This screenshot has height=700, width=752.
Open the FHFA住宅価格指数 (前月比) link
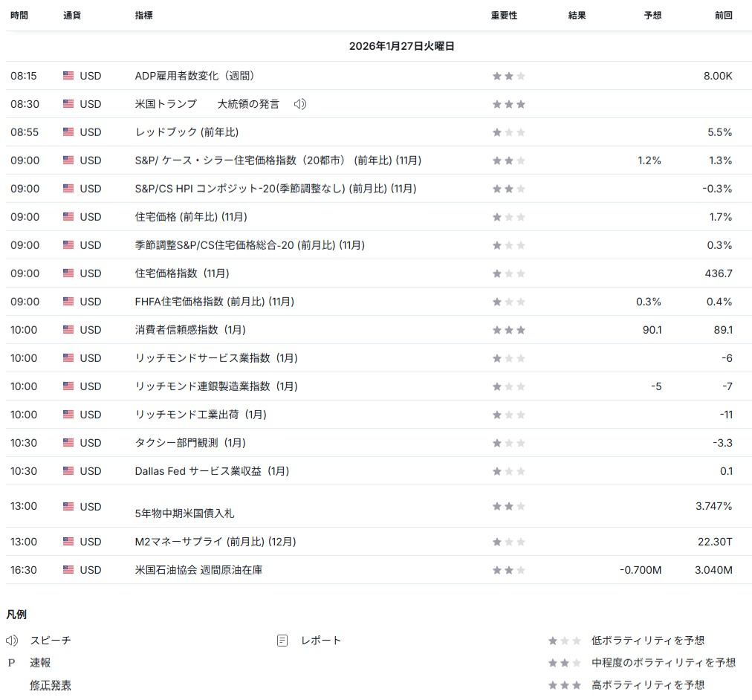214,302
